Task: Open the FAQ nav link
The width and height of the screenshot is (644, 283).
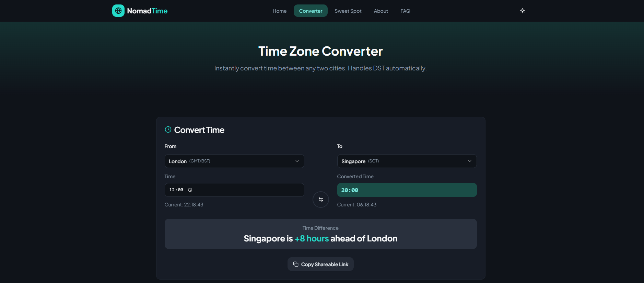Action: pyautogui.click(x=405, y=11)
